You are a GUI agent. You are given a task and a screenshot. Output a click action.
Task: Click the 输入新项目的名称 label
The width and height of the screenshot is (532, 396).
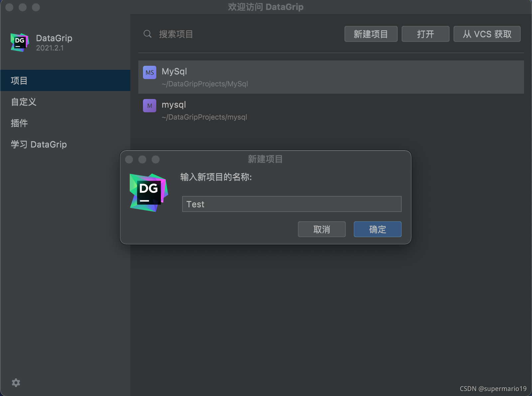click(216, 177)
